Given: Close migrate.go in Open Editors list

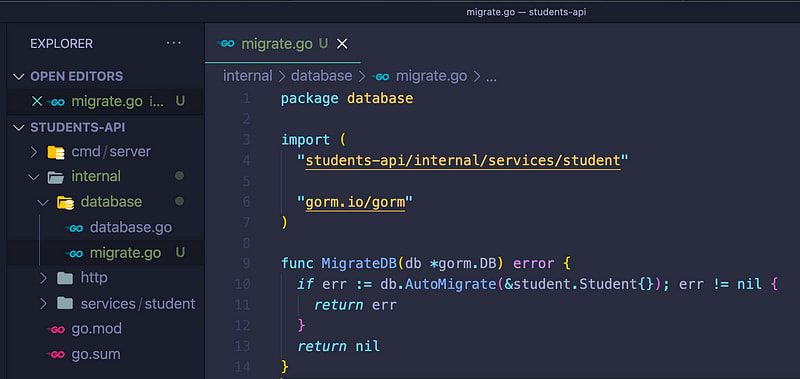Looking at the screenshot, I should click(x=37, y=101).
